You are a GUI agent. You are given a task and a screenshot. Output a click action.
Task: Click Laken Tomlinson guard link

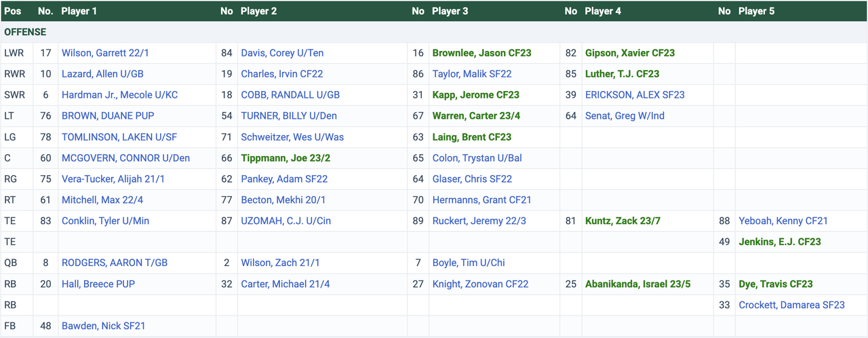[119, 137]
